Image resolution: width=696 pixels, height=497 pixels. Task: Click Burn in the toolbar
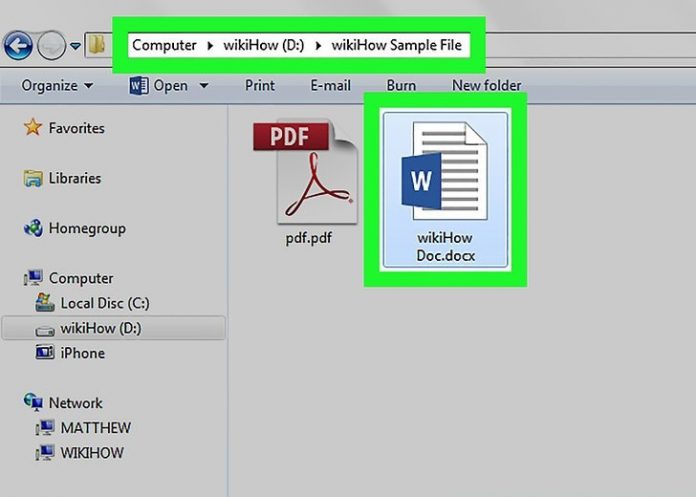(x=401, y=86)
